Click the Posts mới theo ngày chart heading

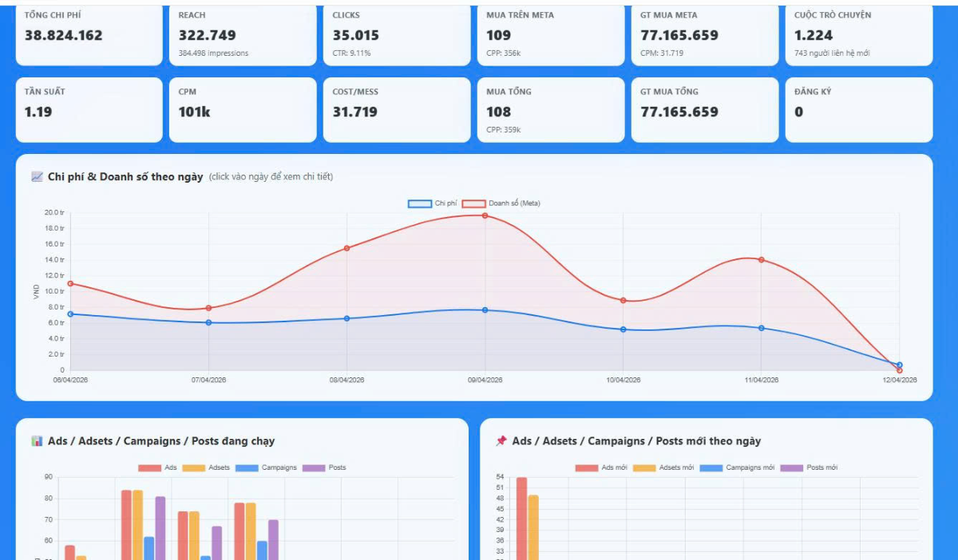coord(636,441)
